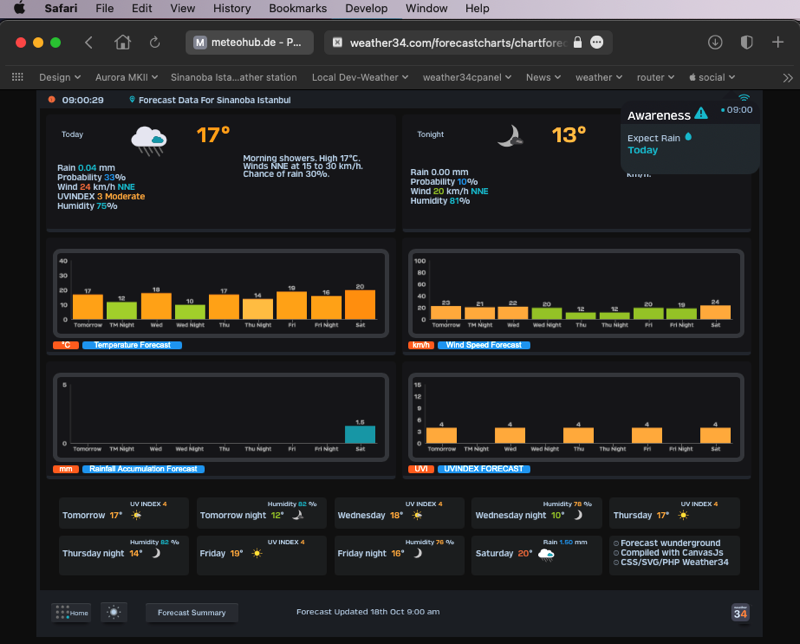
Task: Click the location pin icon
Action: (x=132, y=100)
